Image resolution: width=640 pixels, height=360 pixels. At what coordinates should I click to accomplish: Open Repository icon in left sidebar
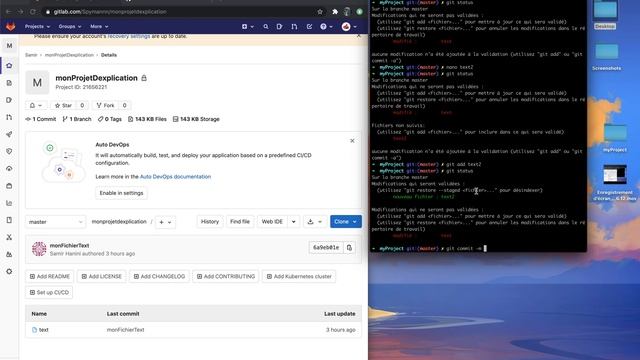pos(9,83)
